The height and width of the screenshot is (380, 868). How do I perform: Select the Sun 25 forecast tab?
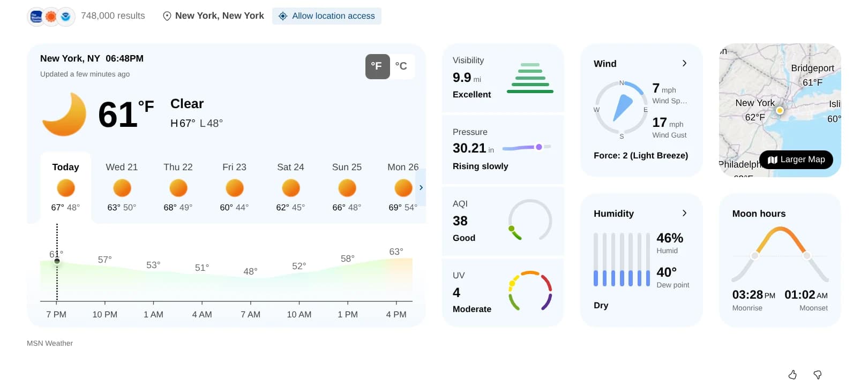pyautogui.click(x=347, y=187)
